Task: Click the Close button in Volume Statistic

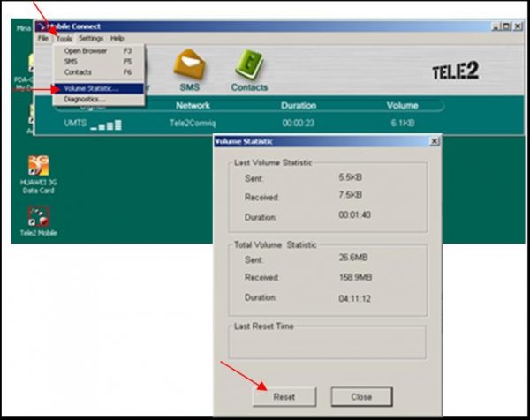Action: [x=361, y=397]
